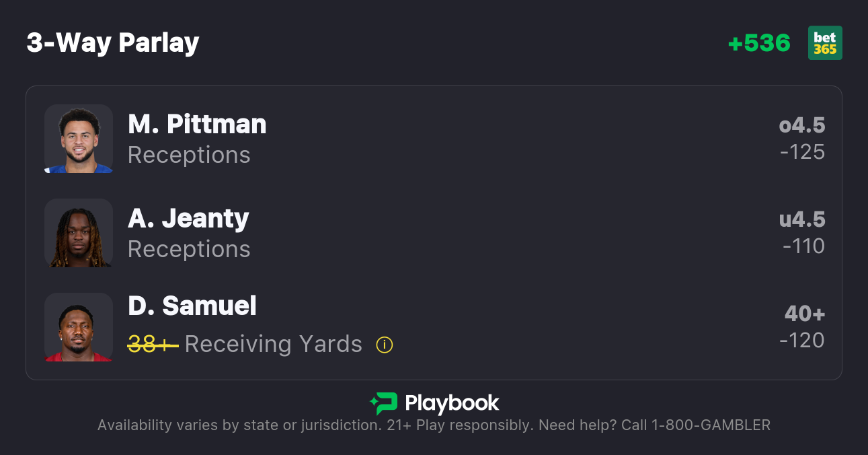Click the u4.5 line for Jeanty
Image resolution: width=868 pixels, height=455 pixels.
tap(802, 219)
